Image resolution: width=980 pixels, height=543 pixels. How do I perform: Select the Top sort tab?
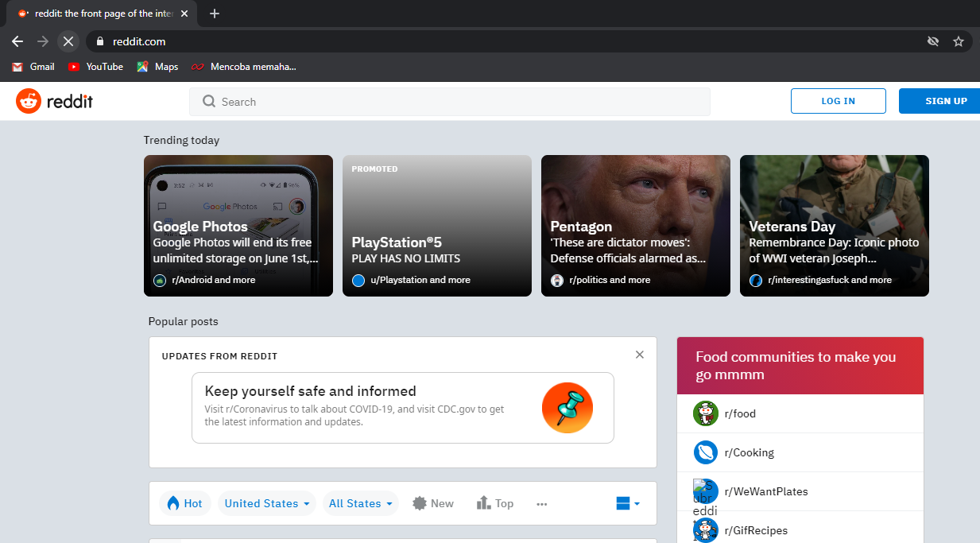(495, 503)
